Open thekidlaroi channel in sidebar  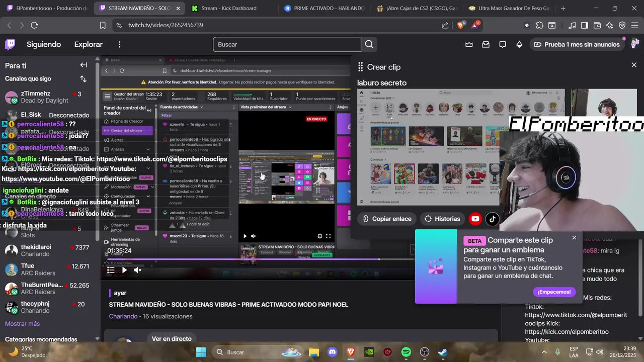click(49, 250)
